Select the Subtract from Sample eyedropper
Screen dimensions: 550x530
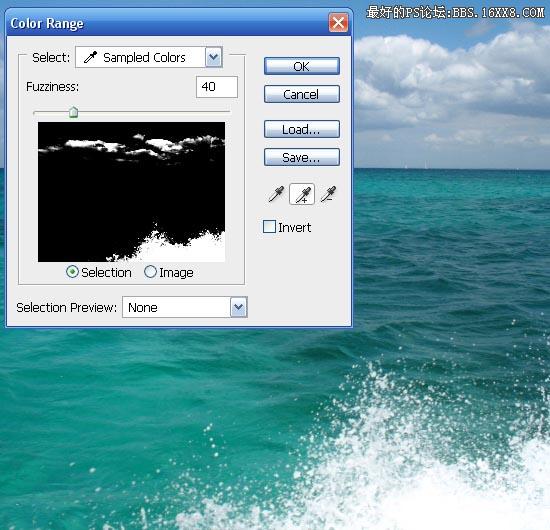(328, 194)
